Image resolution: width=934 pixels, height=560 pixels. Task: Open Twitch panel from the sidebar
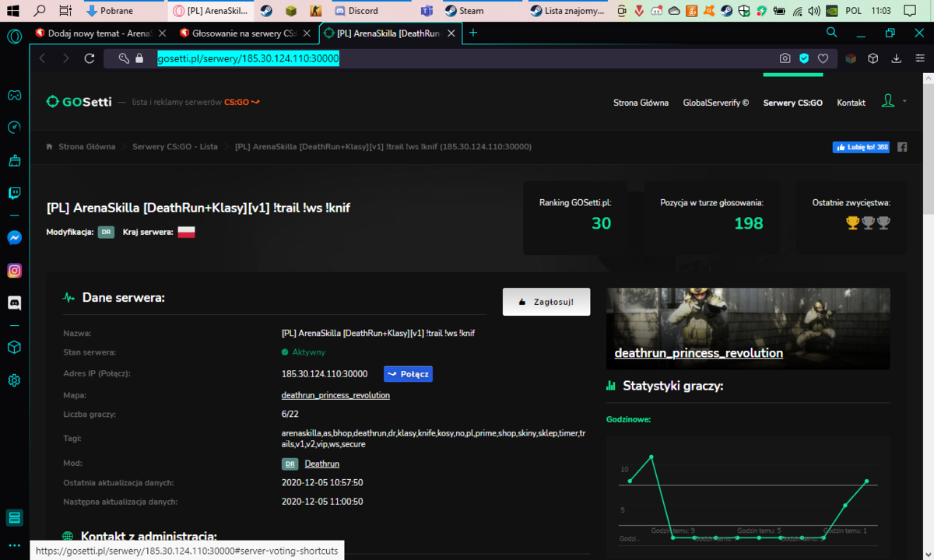pos(14,194)
